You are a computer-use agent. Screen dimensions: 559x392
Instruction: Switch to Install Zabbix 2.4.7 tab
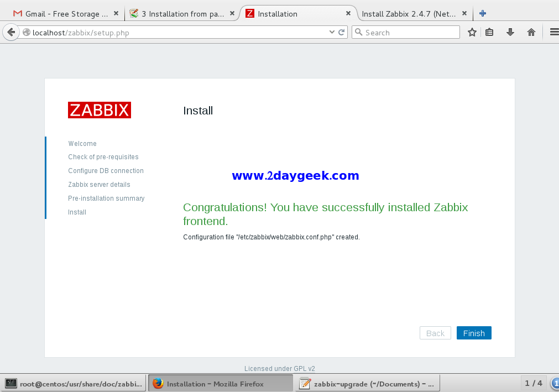[414, 14]
